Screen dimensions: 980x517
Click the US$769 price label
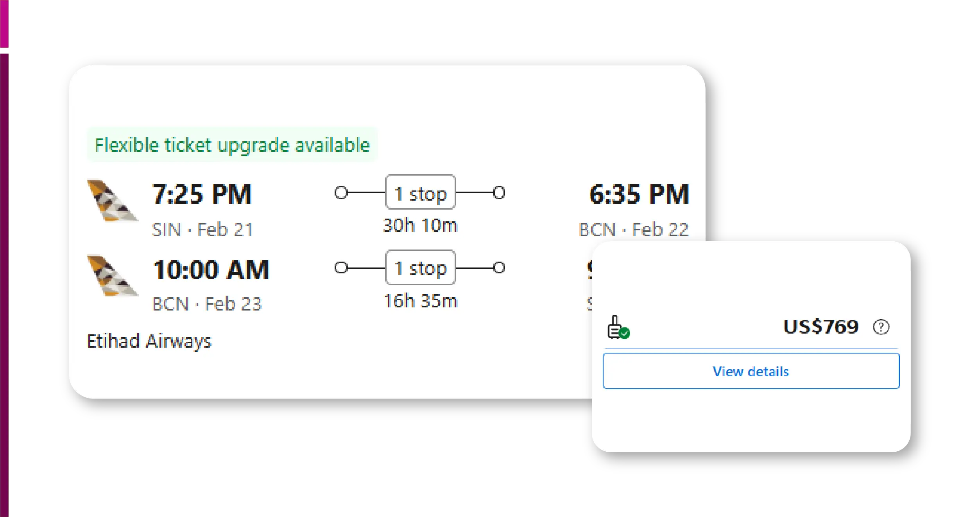tap(821, 327)
